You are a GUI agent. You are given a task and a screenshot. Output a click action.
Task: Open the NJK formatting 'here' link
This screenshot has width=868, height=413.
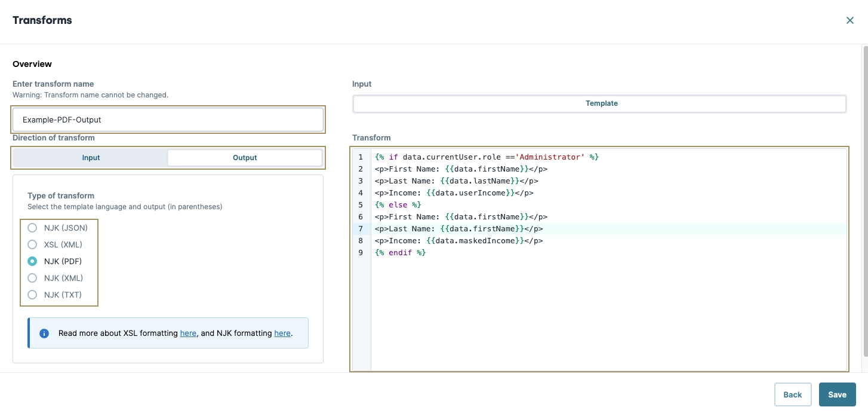[282, 334]
